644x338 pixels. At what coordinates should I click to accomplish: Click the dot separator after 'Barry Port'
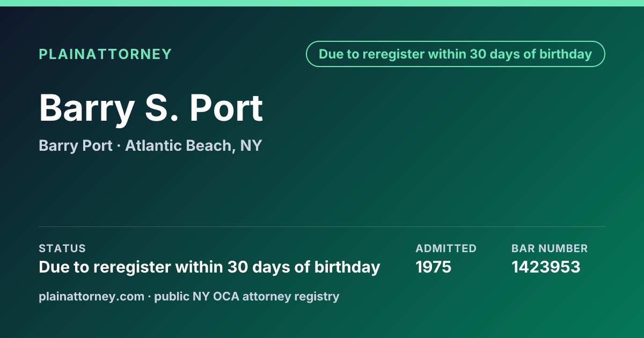(119, 146)
